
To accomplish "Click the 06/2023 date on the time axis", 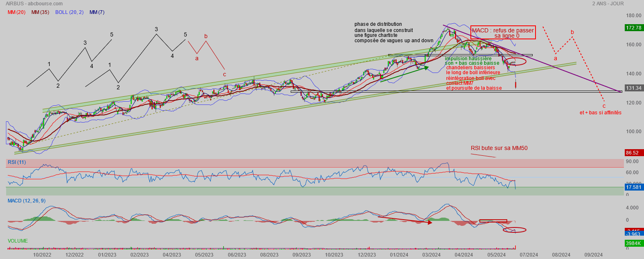I will (237, 255).
